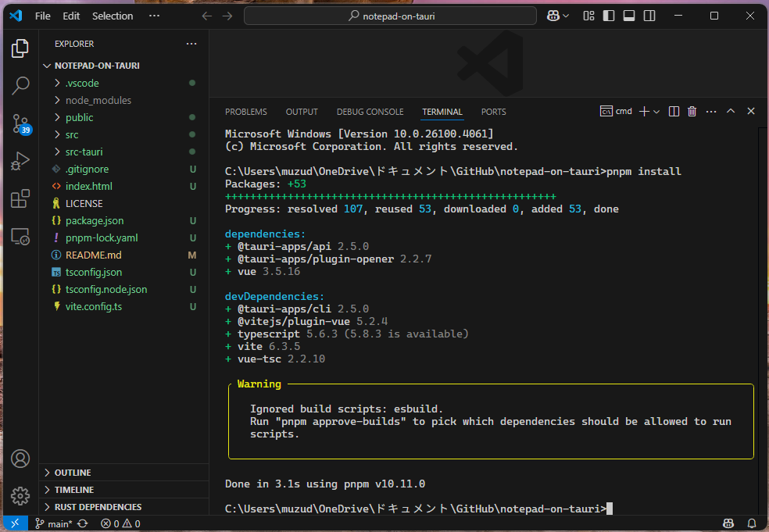Viewport: 769px width, 532px height.
Task: Open the File menu
Action: click(43, 16)
